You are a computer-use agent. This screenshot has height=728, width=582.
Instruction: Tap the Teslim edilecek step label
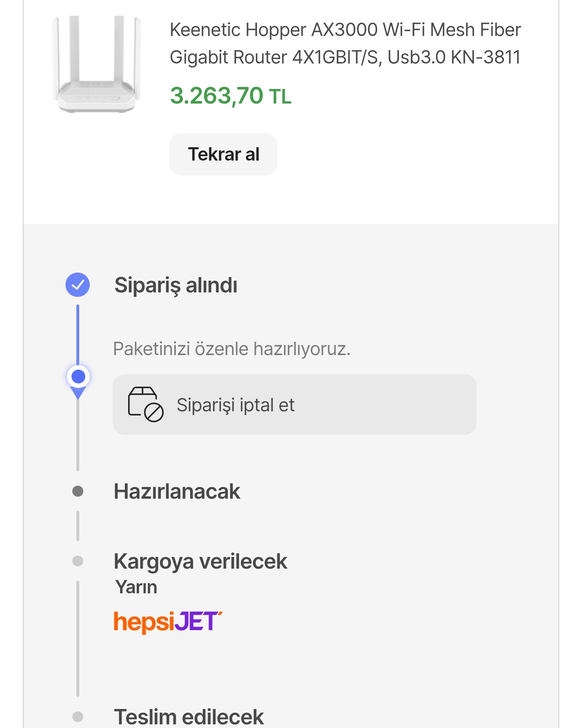(x=189, y=717)
